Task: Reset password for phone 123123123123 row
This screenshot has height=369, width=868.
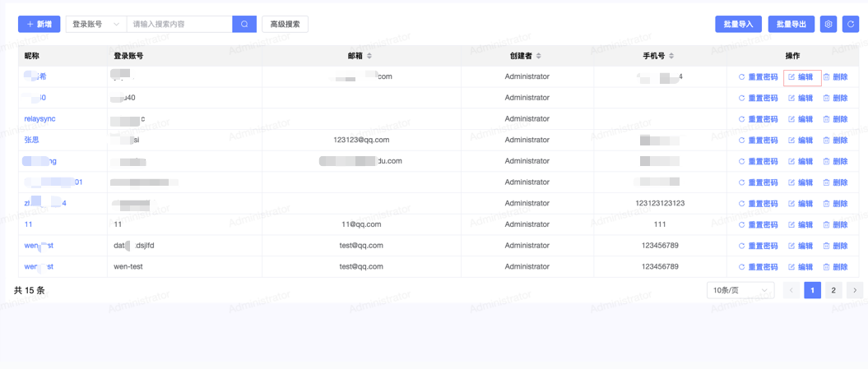Action: [759, 204]
